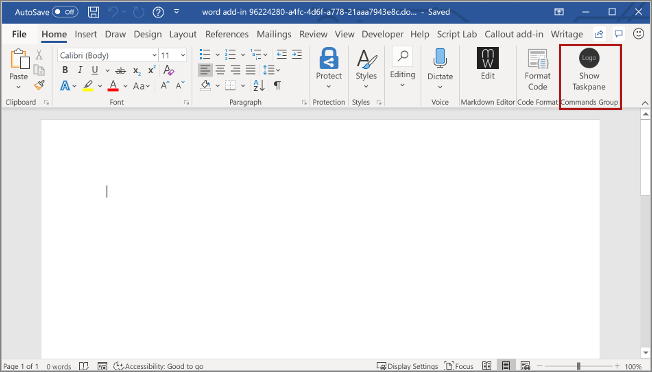Screen dimensions: 652x372
Task: Open Markdown Editor Edit button
Action: click(488, 64)
